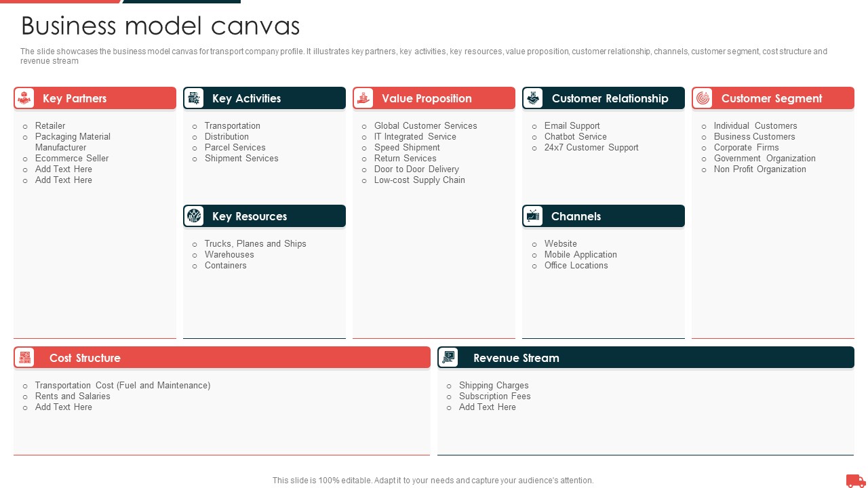The image size is (868, 488).
Task: Click the 'Business model canvas' title
Action: (x=161, y=26)
